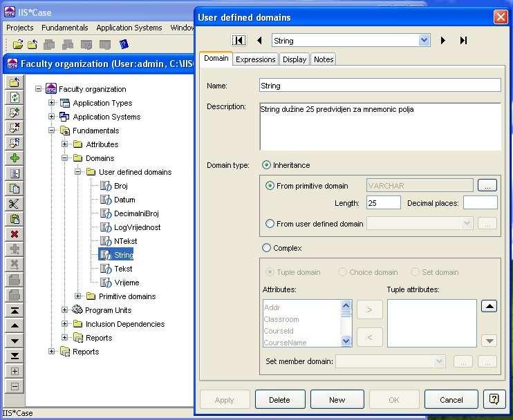The width and height of the screenshot is (513, 420).
Task: Click the Program Units gear icon
Action: coord(77,309)
